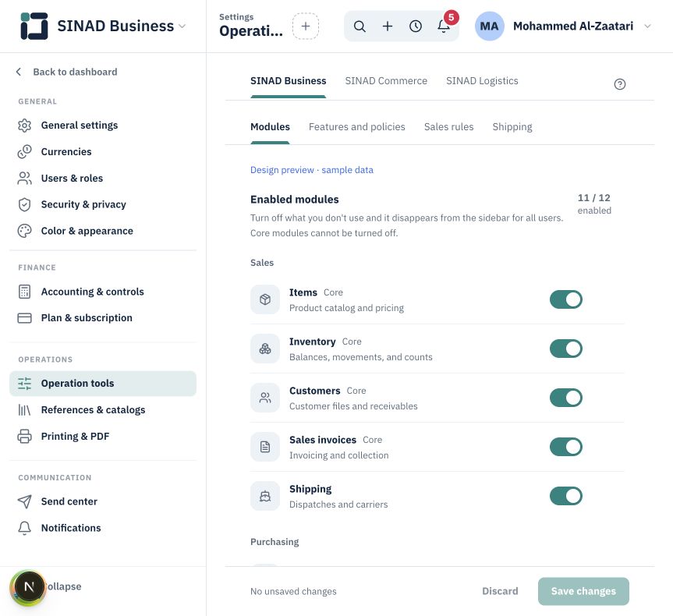The image size is (673, 616).
Task: Open References & catalogs library icon
Action: tap(24, 410)
